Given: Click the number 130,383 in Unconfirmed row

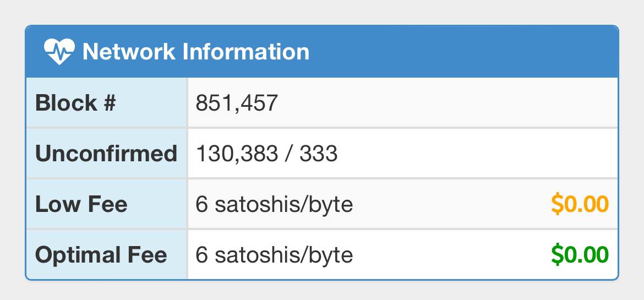Looking at the screenshot, I should (237, 154).
